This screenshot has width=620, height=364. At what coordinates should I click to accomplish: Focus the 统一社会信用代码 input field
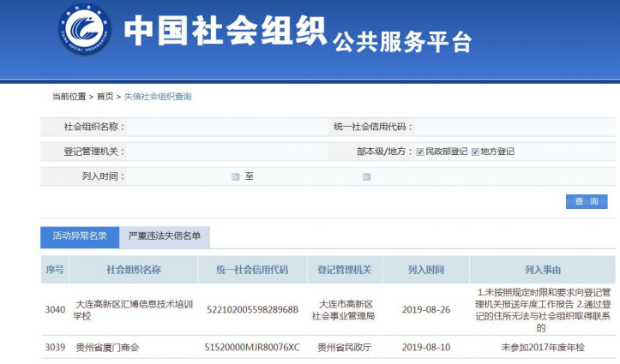515,127
